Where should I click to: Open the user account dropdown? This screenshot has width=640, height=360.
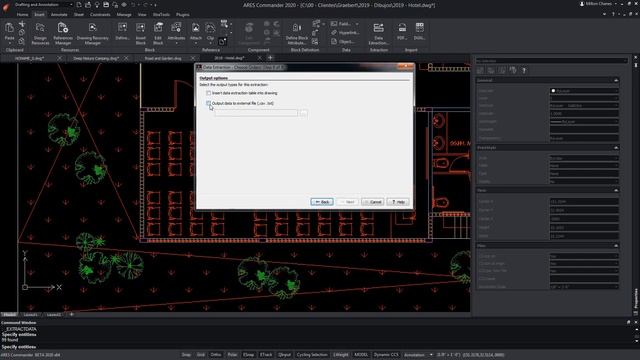click(x=599, y=4)
